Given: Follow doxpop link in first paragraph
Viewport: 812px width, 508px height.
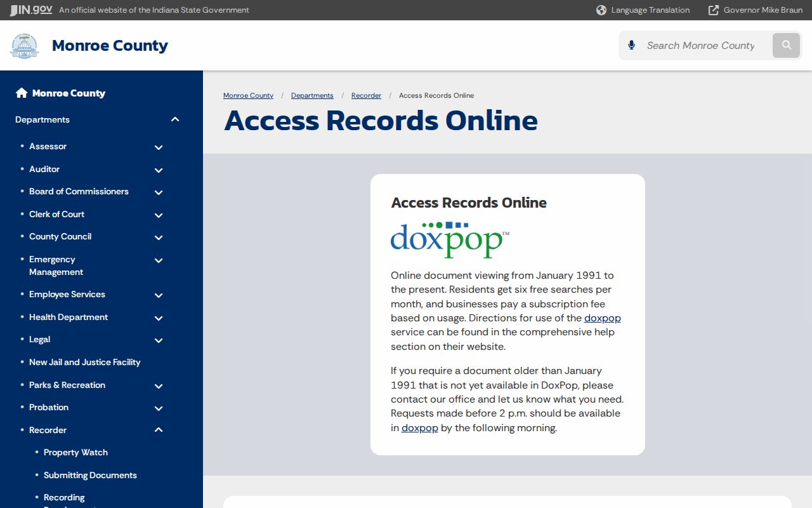Looking at the screenshot, I should [x=603, y=318].
